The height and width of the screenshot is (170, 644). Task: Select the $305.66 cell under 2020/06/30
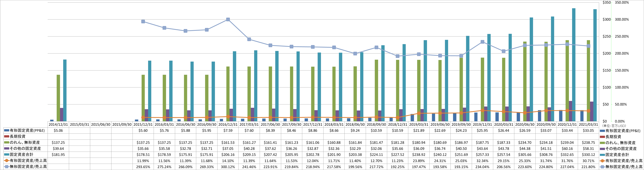pyautogui.click(x=525, y=154)
